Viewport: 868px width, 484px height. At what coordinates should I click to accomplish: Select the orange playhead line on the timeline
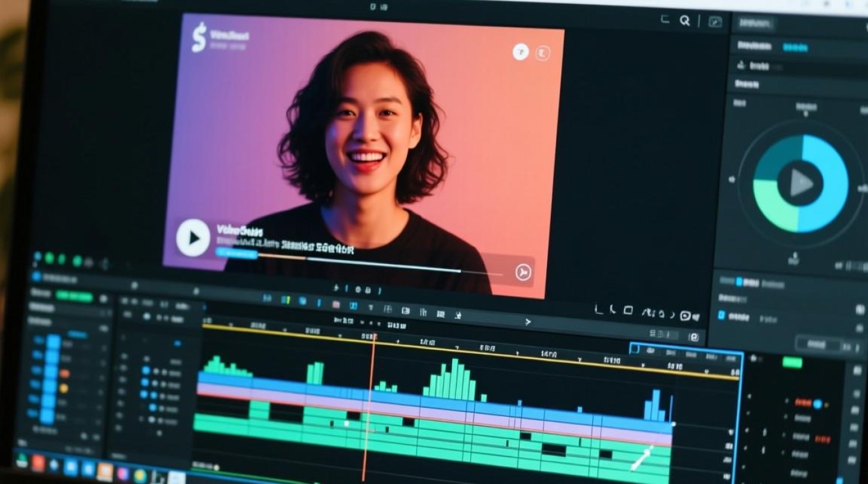[369, 407]
